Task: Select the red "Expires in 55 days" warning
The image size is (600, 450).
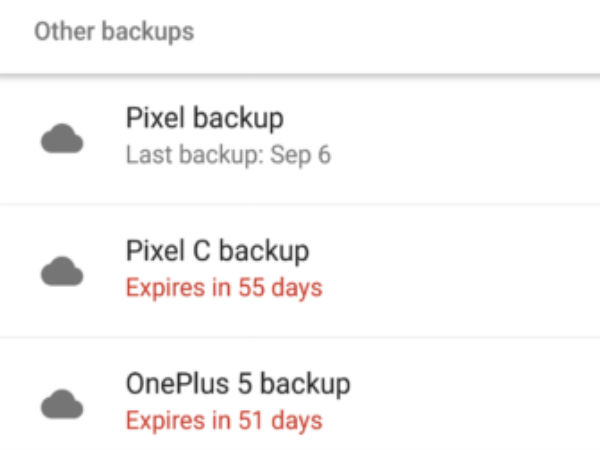Action: pos(224,288)
